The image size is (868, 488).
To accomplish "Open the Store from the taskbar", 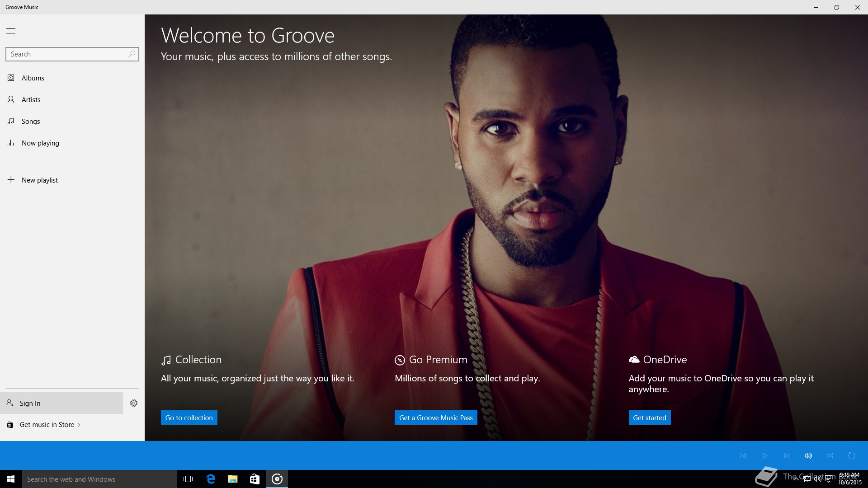I will coord(255,479).
